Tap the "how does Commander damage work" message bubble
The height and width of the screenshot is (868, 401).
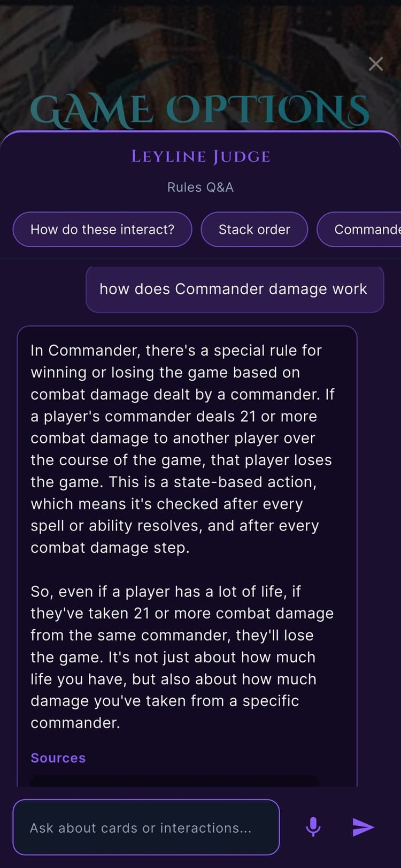tap(235, 289)
